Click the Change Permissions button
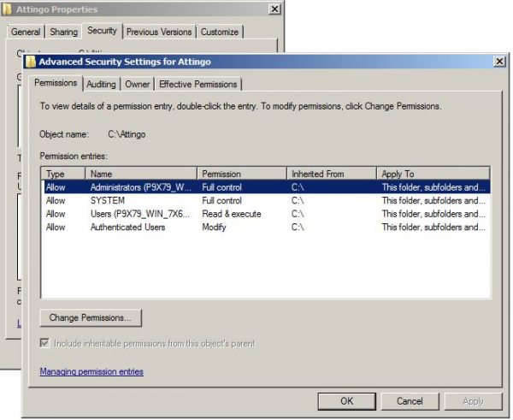Screen dimensions: 513x420 [x=91, y=317]
